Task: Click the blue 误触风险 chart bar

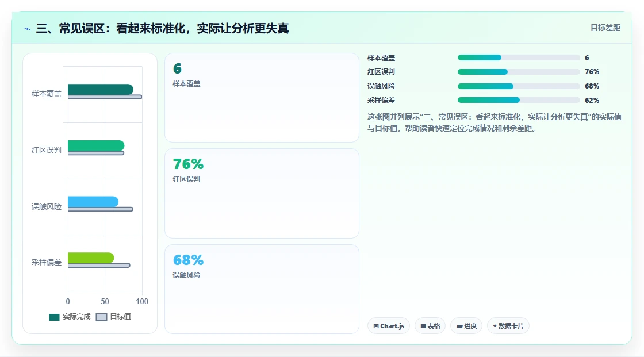Action: tap(93, 202)
